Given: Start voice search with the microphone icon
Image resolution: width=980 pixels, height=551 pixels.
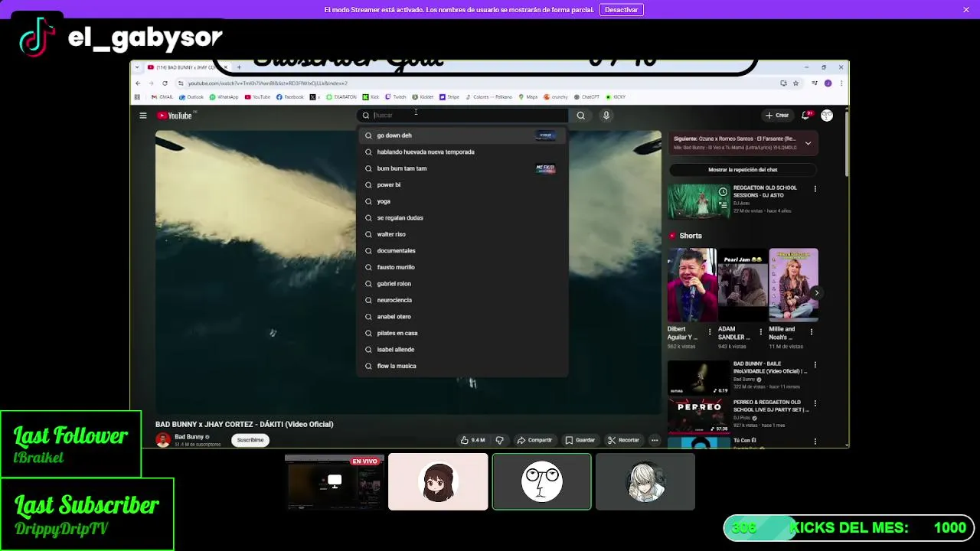Looking at the screenshot, I should click(x=606, y=116).
